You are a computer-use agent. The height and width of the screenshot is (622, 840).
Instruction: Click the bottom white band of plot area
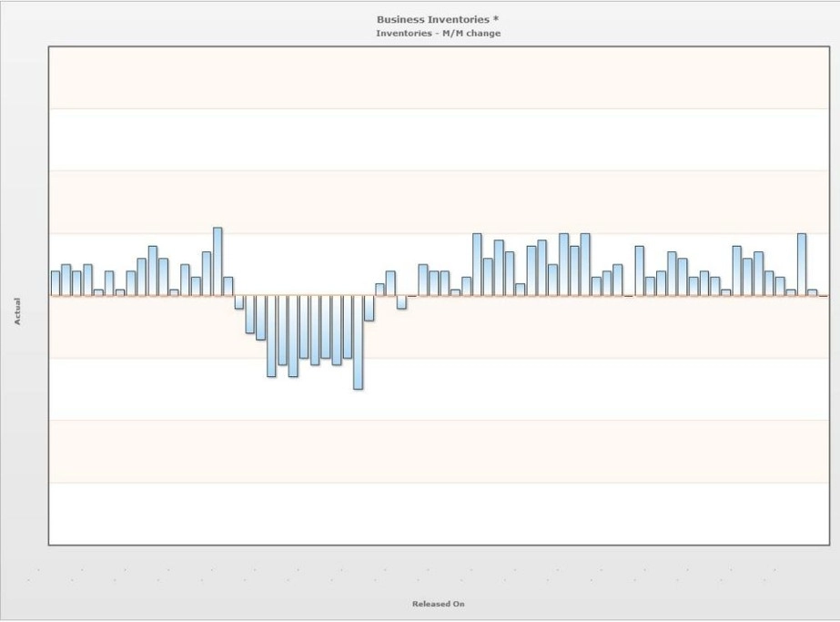coord(439,514)
